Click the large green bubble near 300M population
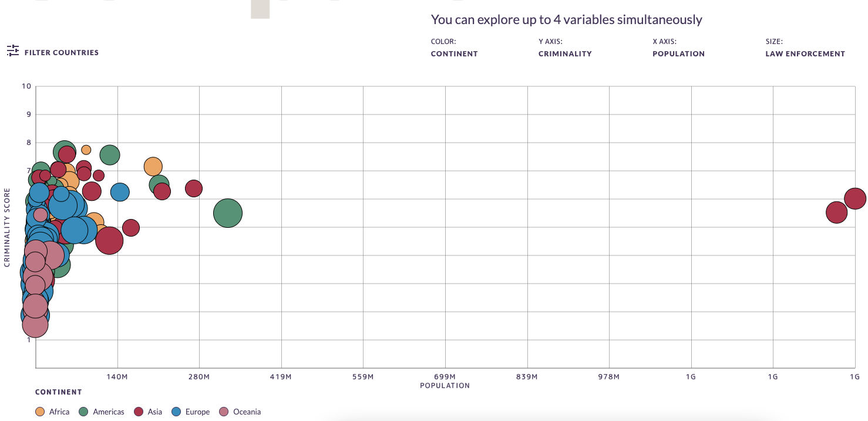868x421 pixels. point(228,213)
